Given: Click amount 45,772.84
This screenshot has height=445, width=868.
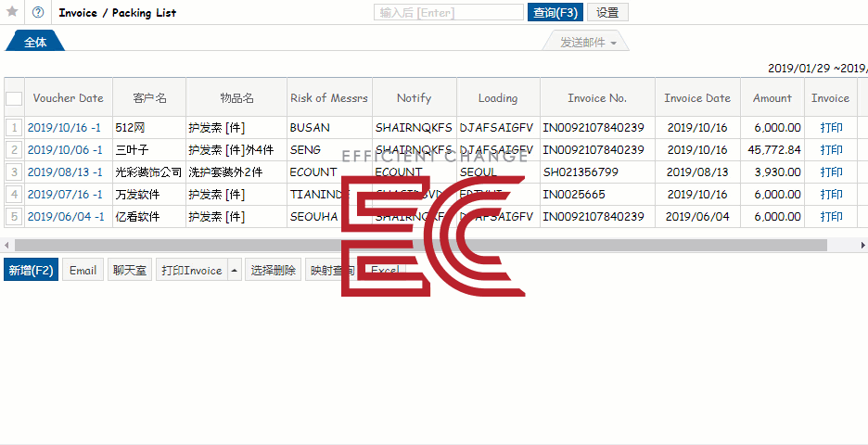Looking at the screenshot, I should click(x=772, y=150).
